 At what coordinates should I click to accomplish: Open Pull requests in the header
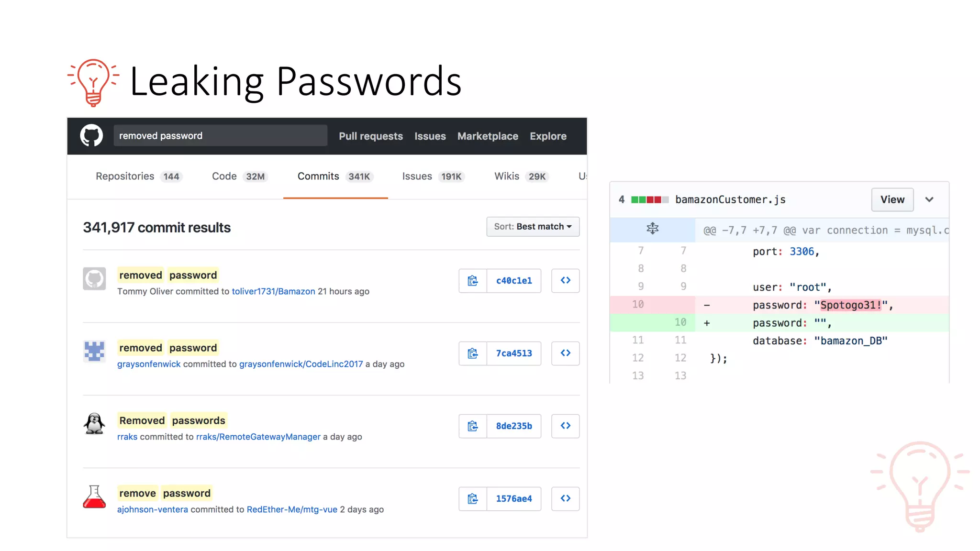pos(371,136)
